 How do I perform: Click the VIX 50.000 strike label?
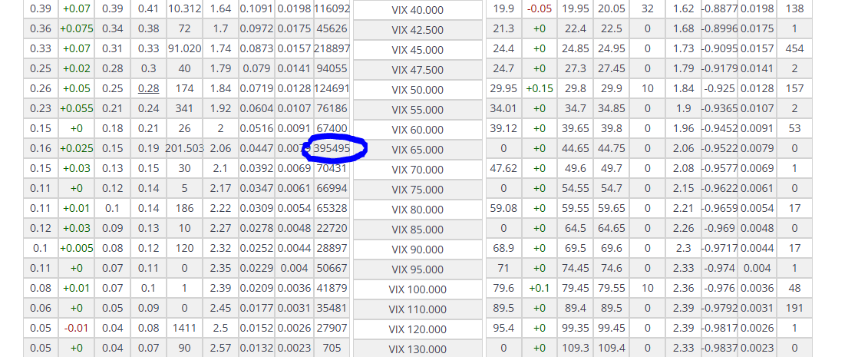tap(417, 90)
